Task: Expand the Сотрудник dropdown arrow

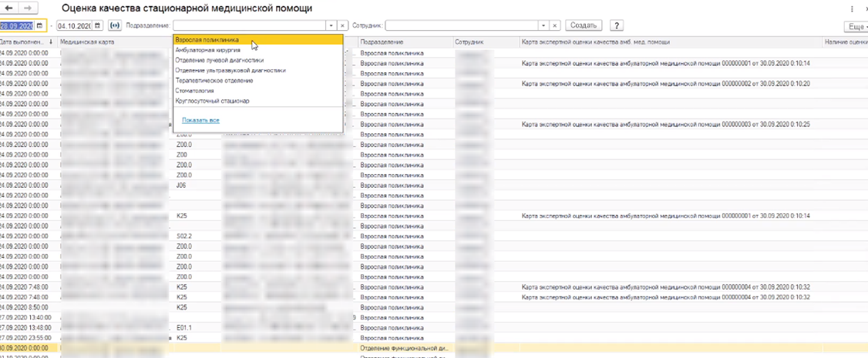Action: click(x=543, y=25)
